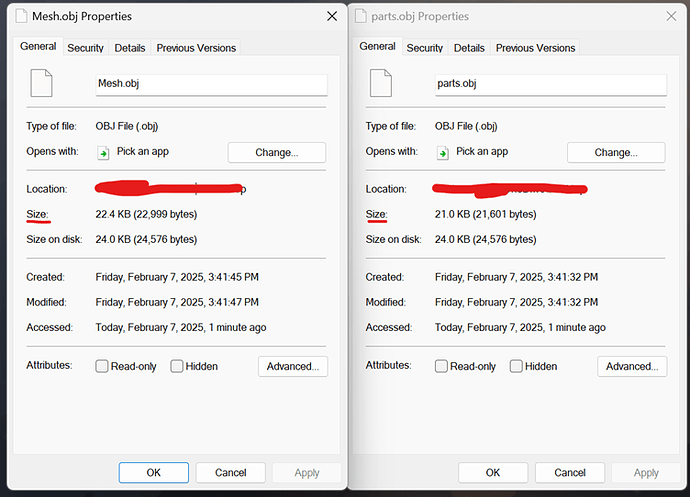Open the Security tab in Mesh.obj Properties
This screenshot has width=690, height=497.
(85, 48)
